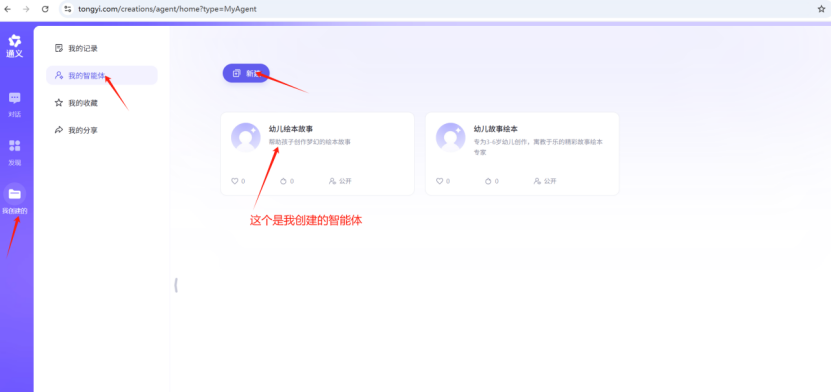This screenshot has height=392, width=831.
Task: Bookmark this page with star icon
Action: pyautogui.click(x=821, y=9)
